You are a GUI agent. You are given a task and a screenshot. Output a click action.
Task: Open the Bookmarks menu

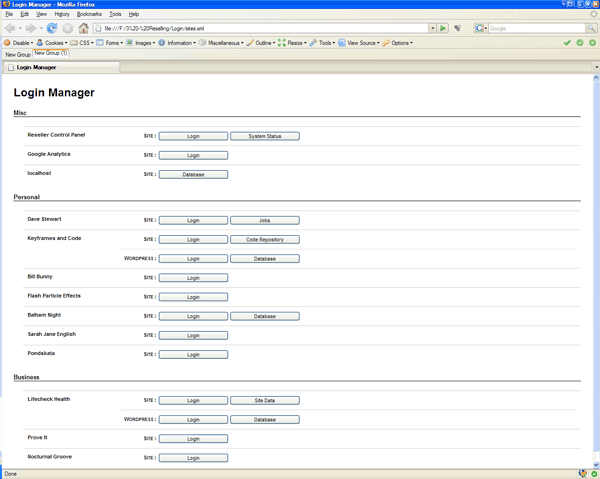[89, 14]
